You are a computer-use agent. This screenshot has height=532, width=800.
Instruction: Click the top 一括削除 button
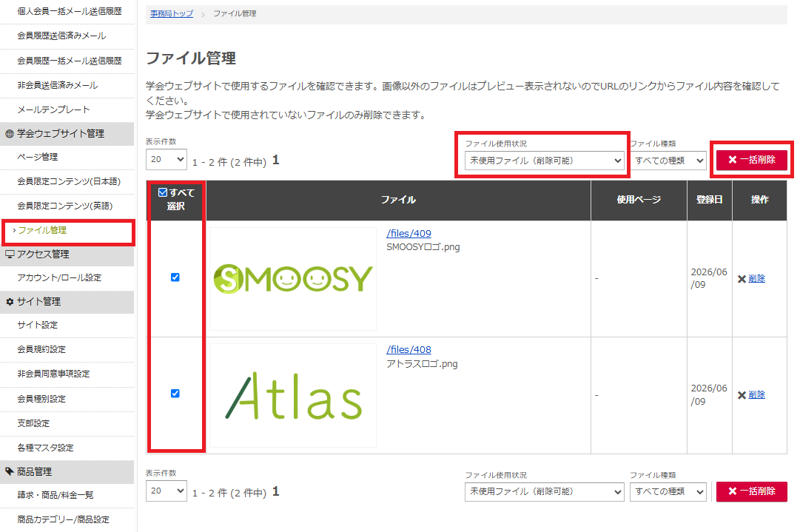(752, 160)
